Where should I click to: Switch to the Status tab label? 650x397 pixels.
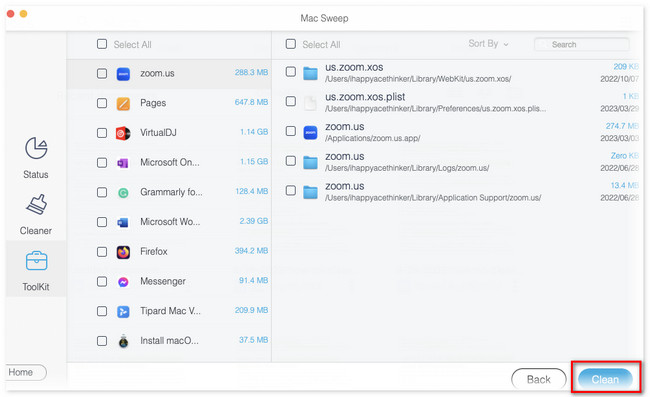point(36,174)
